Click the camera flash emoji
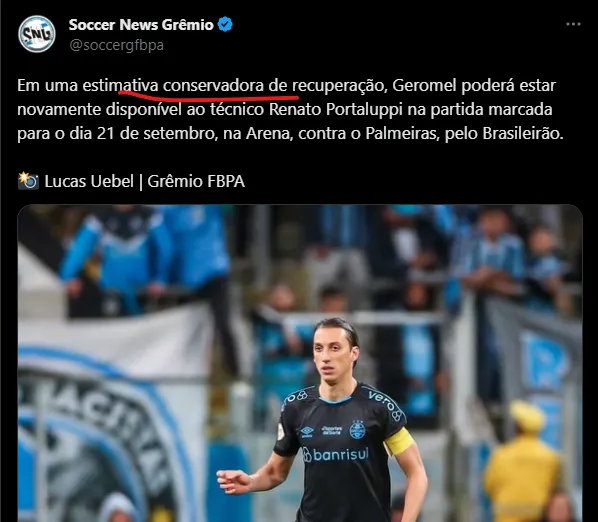The height and width of the screenshot is (522, 598). (x=28, y=181)
